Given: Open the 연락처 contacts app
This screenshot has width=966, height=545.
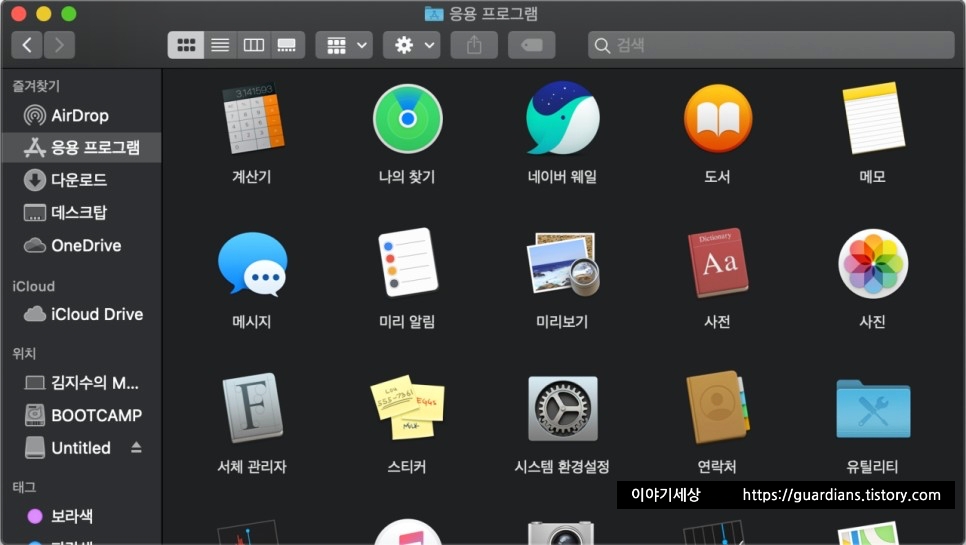Looking at the screenshot, I should click(x=718, y=408).
